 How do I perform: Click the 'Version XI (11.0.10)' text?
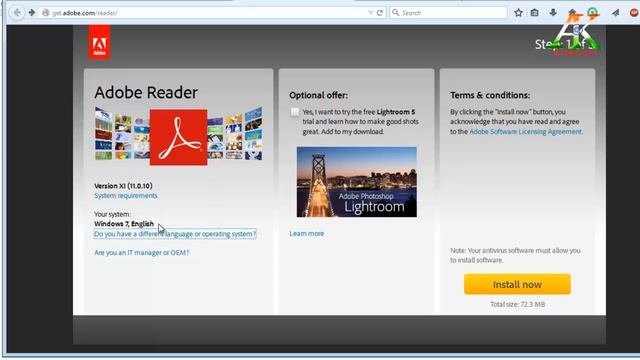pos(123,186)
